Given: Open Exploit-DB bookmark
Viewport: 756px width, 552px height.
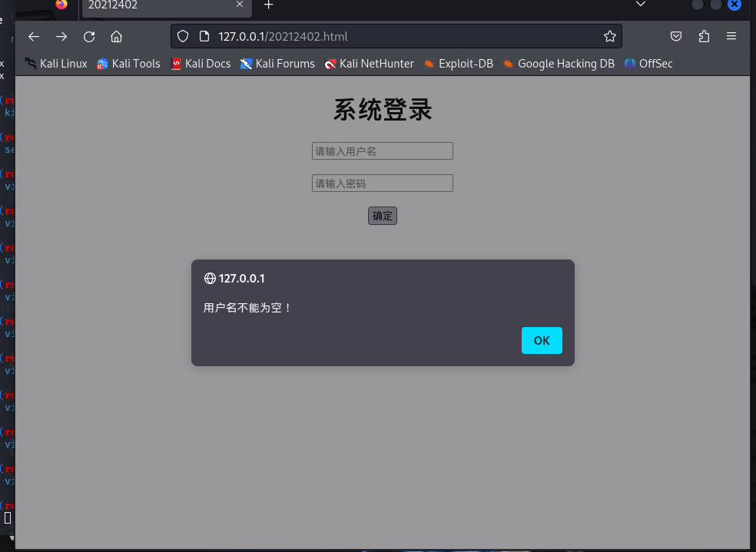Looking at the screenshot, I should pyautogui.click(x=458, y=64).
